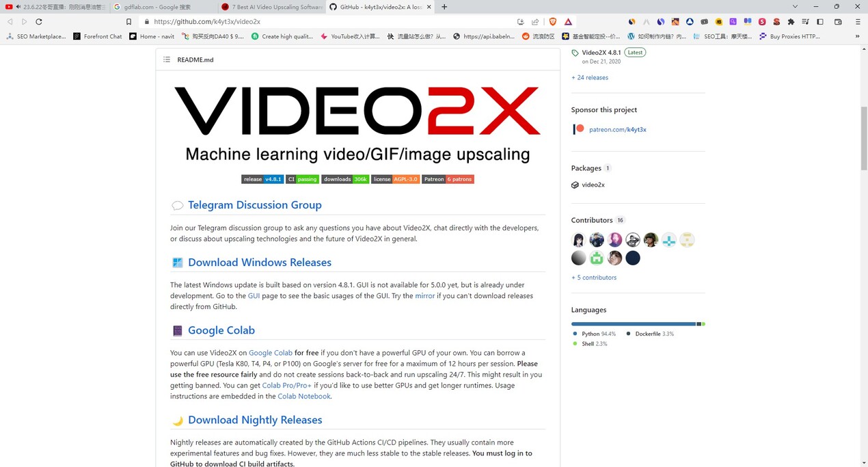868x467 pixels.
Task: Click the tag icon beside Video2X 4.8.1
Action: pos(575,52)
